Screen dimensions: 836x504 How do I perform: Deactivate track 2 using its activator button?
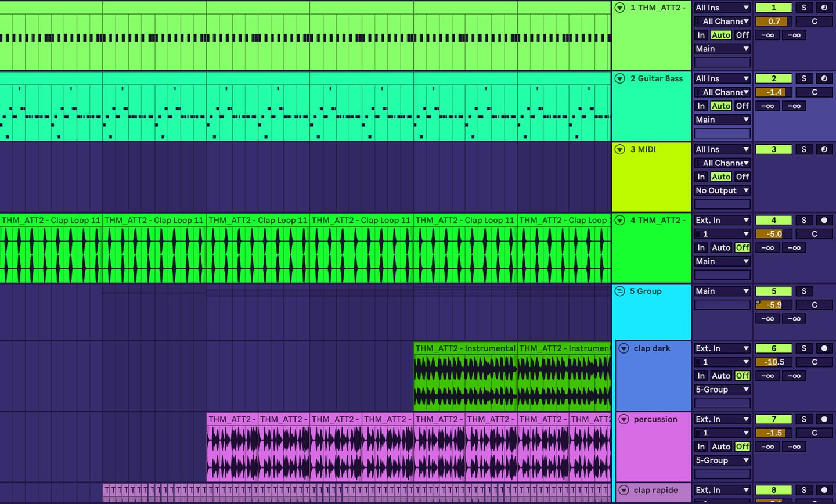[774, 78]
